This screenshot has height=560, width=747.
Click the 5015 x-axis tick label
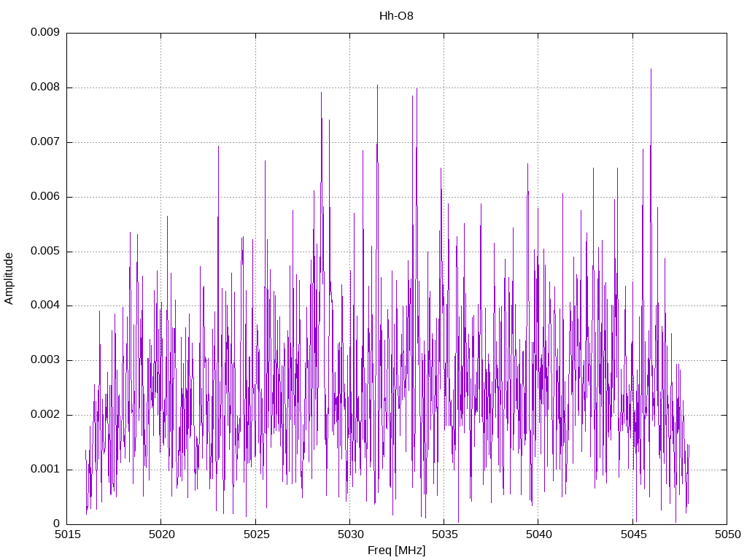(67, 534)
